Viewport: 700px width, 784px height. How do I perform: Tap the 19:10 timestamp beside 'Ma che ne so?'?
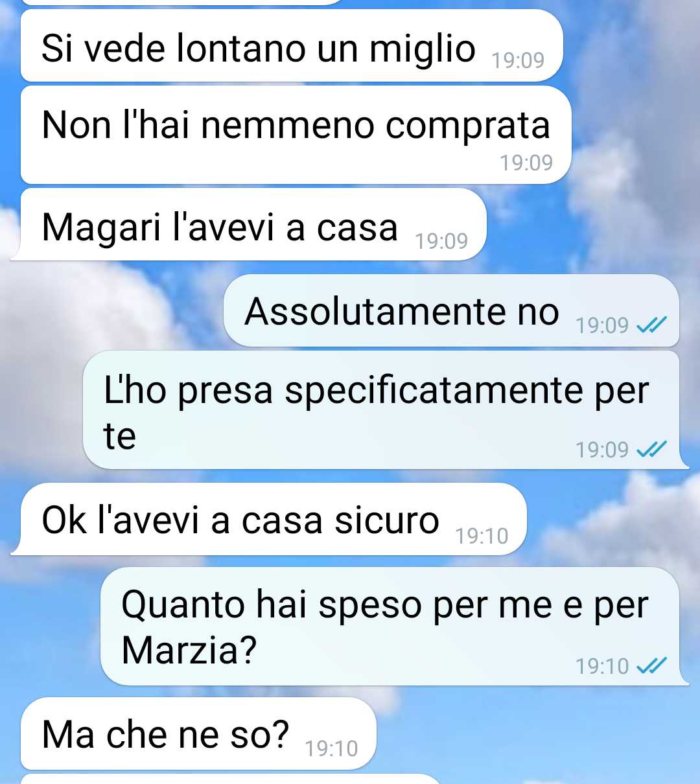(x=331, y=749)
